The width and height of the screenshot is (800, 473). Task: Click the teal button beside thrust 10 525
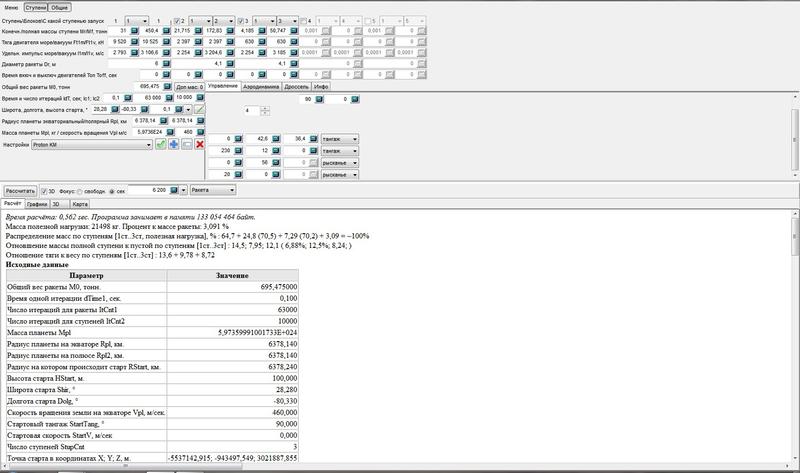click(x=166, y=42)
